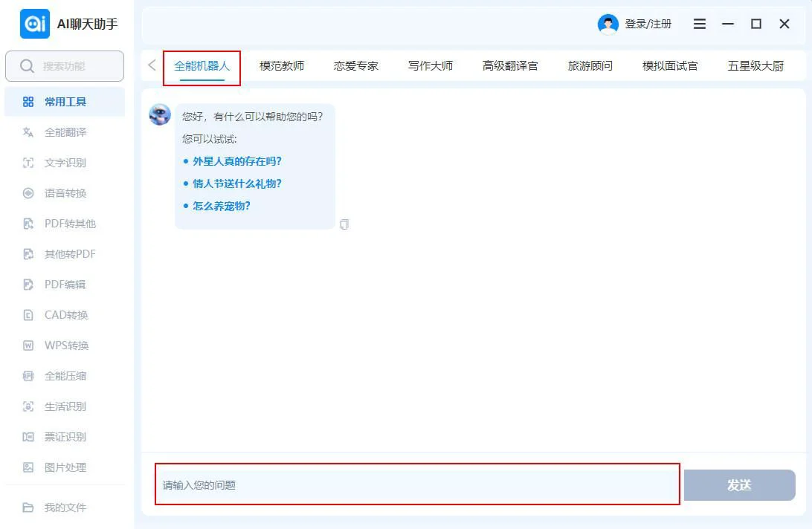This screenshot has height=529, width=812.
Task: Open the hamburger menu icon
Action: pos(700,24)
